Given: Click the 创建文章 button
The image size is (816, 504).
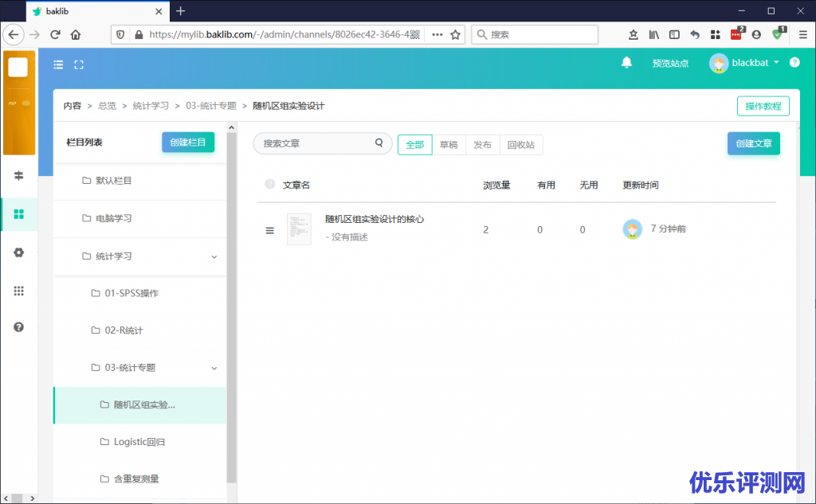Looking at the screenshot, I should coord(753,143).
